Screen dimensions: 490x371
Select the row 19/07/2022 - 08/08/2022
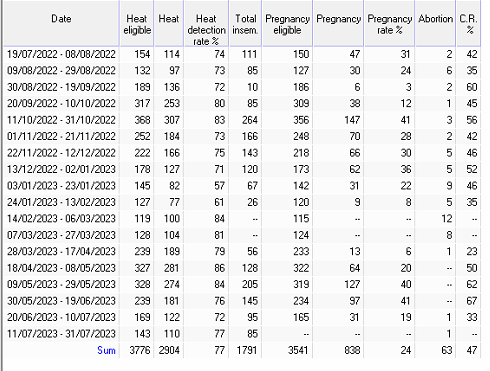[242, 54]
